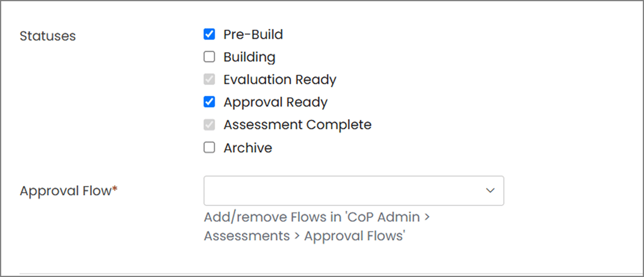Click the "Approval Flow" field label

(x=65, y=191)
